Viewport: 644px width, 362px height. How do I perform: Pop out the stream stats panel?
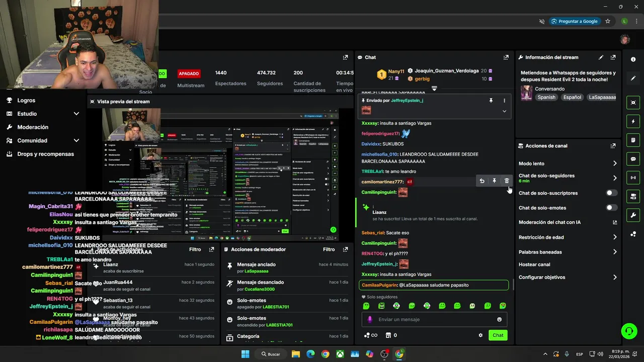345,57
